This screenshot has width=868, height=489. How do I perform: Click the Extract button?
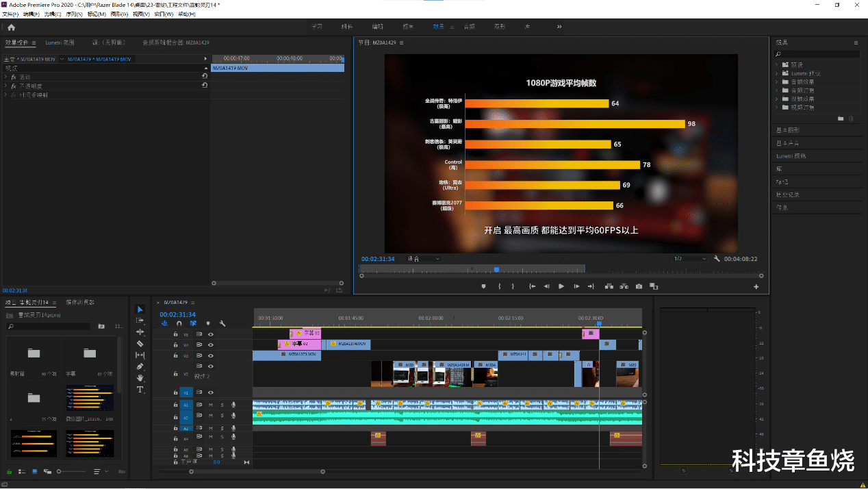(x=624, y=286)
